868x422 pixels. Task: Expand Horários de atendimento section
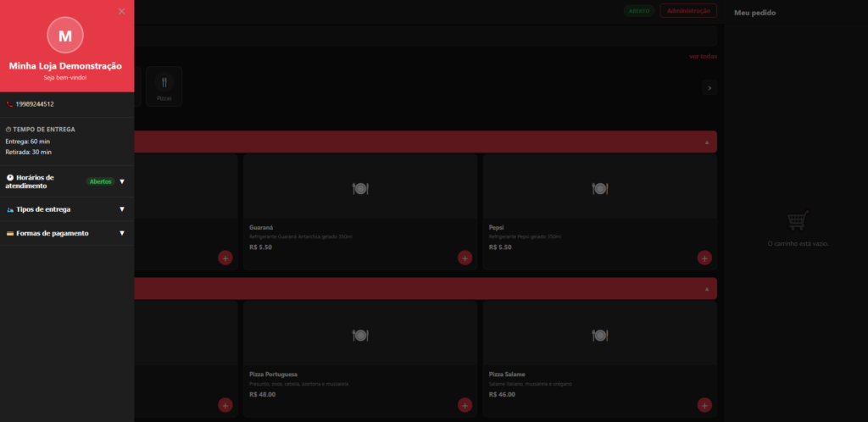coord(121,181)
